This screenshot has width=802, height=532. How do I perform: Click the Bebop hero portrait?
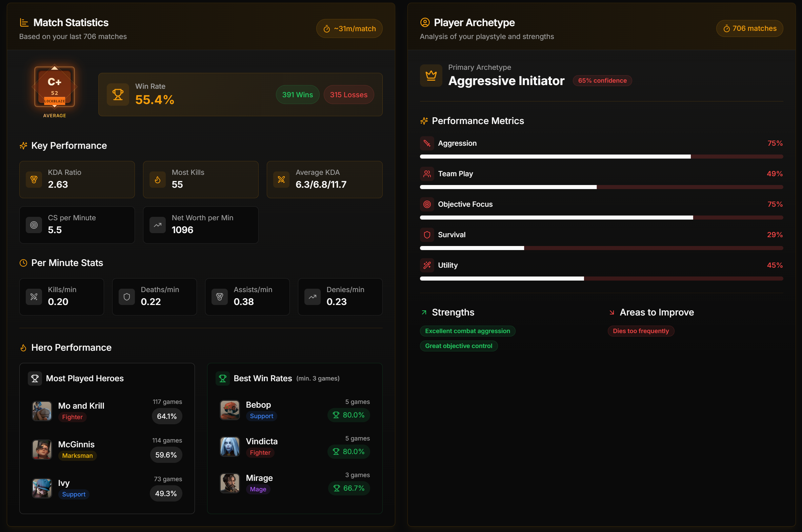(x=230, y=410)
